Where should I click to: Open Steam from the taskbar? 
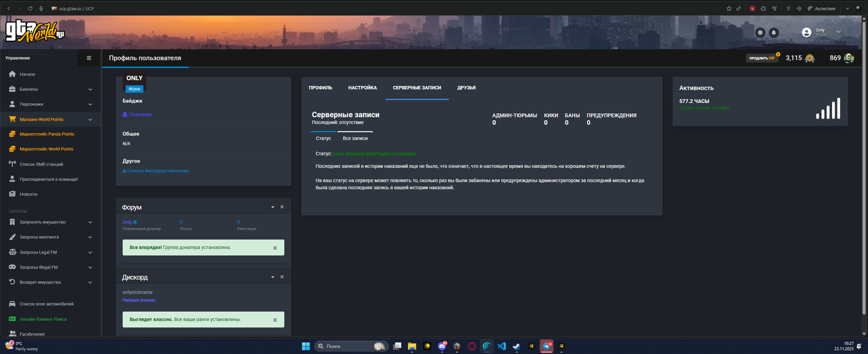(517, 346)
